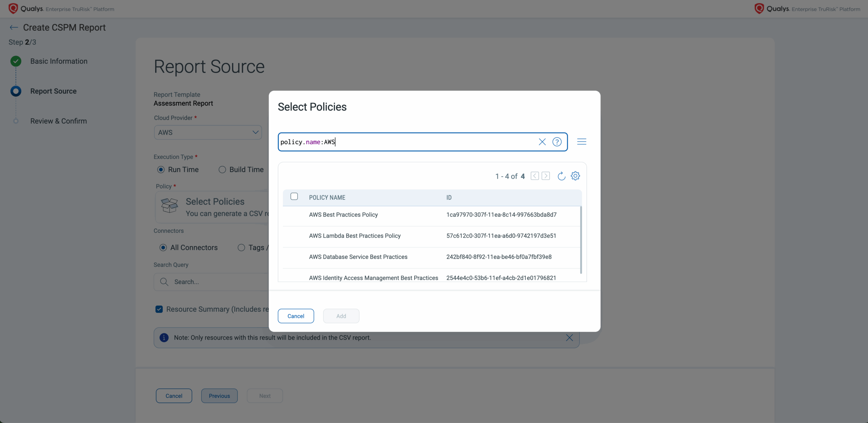Open the Cloud Provider AWS dropdown
868x423 pixels.
[208, 132]
